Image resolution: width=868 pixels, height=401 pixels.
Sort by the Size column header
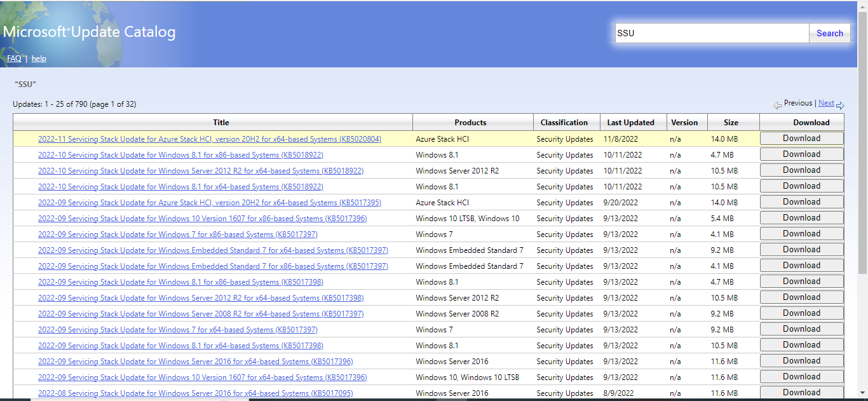pyautogui.click(x=731, y=123)
